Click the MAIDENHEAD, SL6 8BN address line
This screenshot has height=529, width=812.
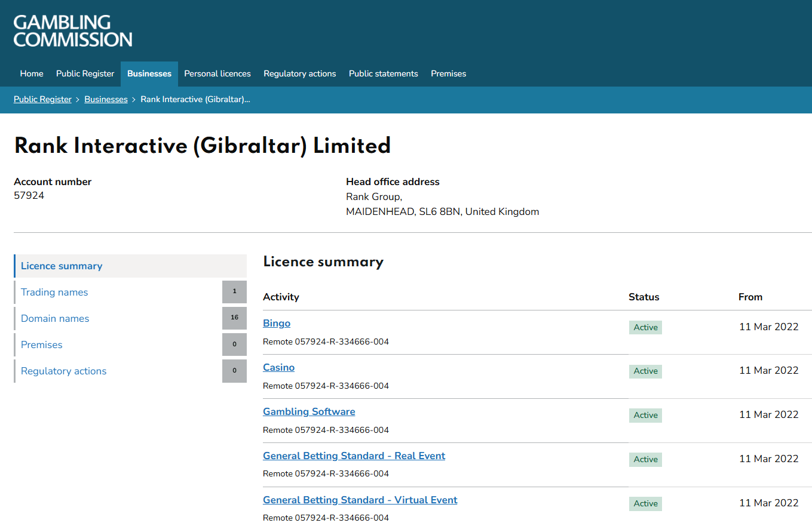coord(442,211)
